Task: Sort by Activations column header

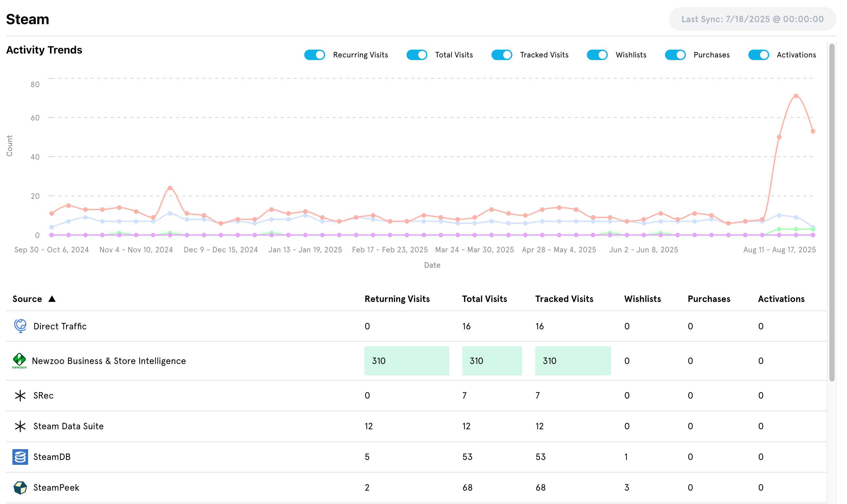Action: (x=781, y=299)
